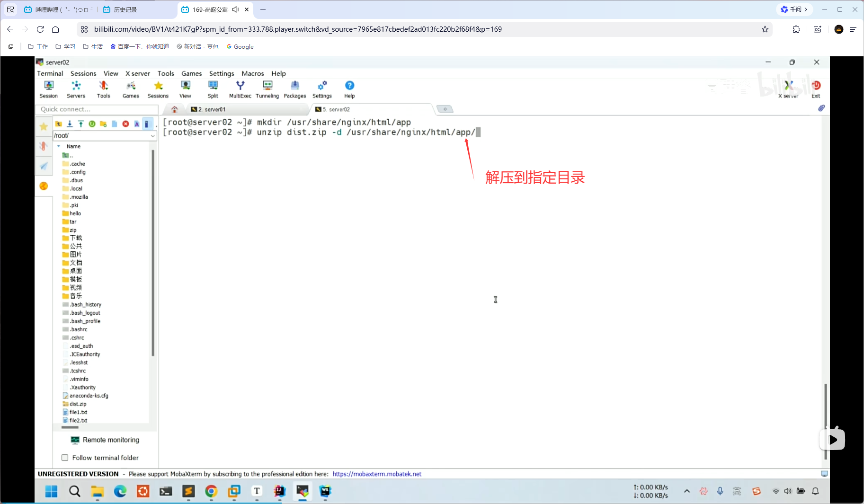864x504 pixels.
Task: Open the Servers toolbar icon
Action: click(x=76, y=89)
